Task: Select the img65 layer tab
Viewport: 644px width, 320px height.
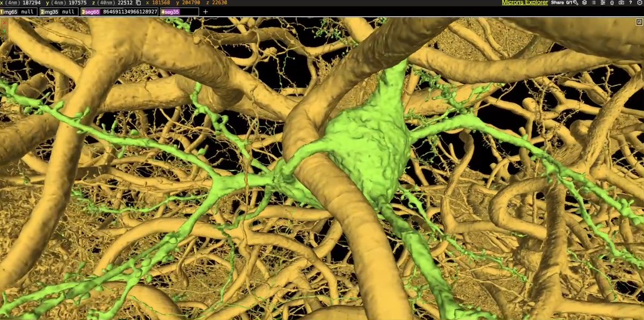Action: pyautogui.click(x=19, y=11)
